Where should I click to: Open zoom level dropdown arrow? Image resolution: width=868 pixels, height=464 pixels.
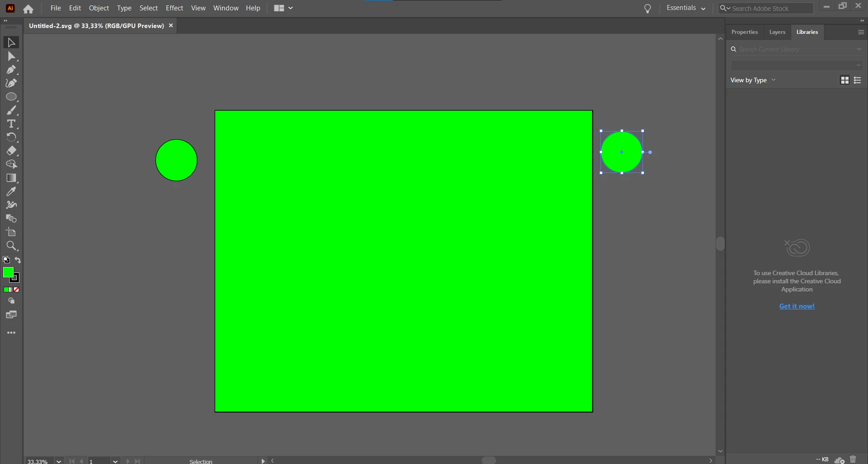point(59,461)
